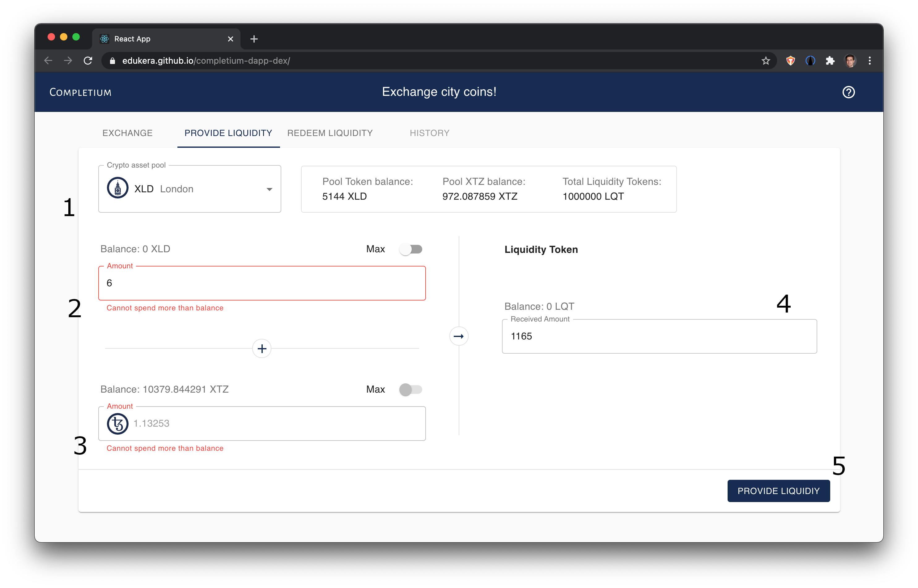Bookmark this page with the star icon
Viewport: 918px width, 588px height.
tap(766, 61)
